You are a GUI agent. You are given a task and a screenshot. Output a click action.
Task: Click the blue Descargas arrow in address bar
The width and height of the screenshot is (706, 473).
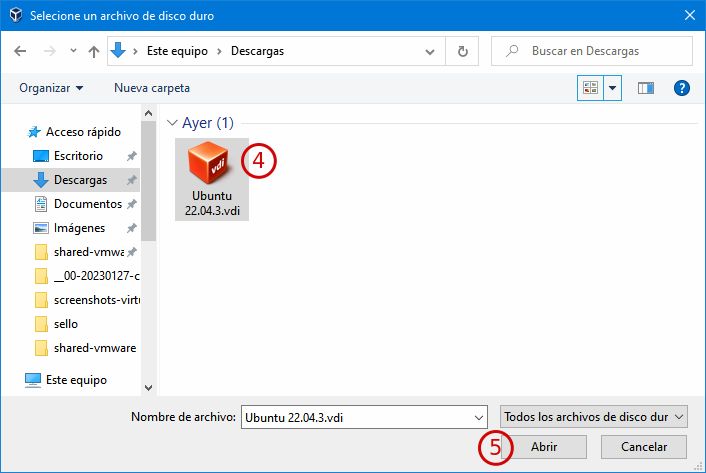[118, 50]
